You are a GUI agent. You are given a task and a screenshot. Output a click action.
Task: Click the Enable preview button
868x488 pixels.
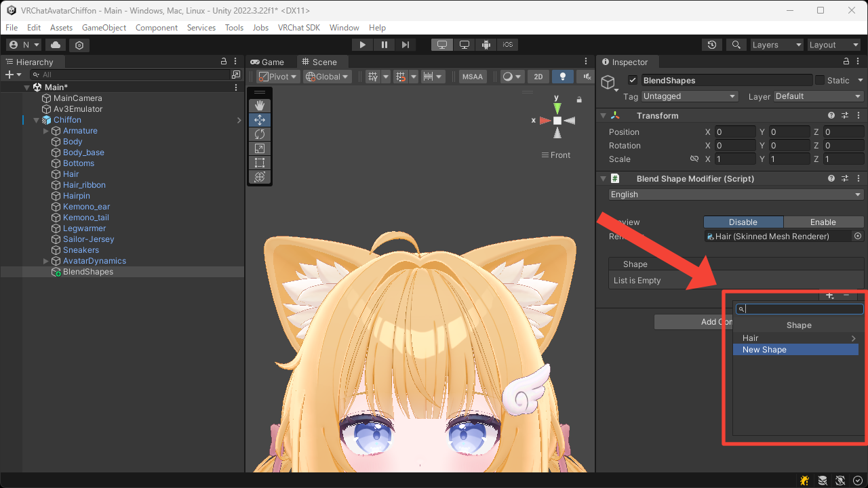pos(823,222)
